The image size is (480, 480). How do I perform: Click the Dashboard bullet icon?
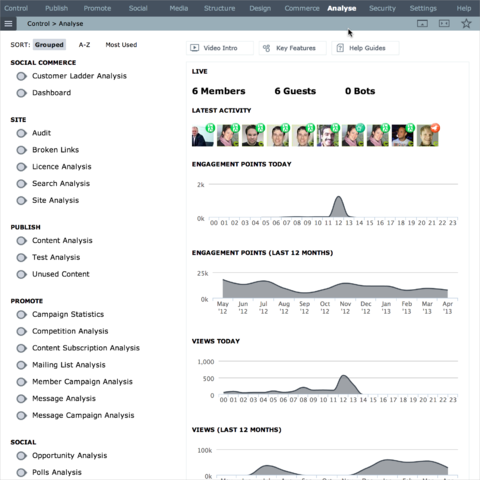pyautogui.click(x=22, y=93)
